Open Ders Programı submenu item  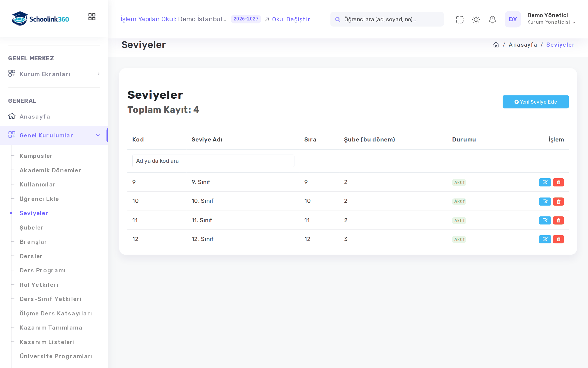[42, 270]
